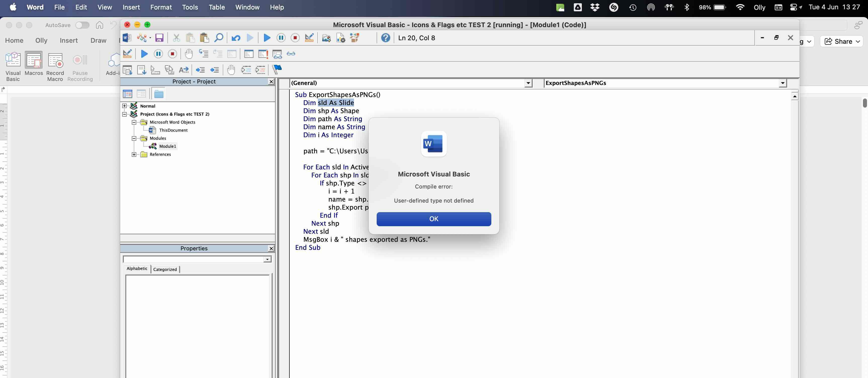Save the project with the purple floppy icon

(x=159, y=38)
